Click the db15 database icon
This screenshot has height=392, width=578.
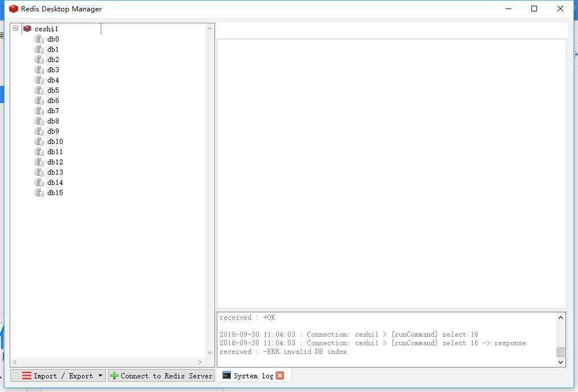[x=39, y=192]
